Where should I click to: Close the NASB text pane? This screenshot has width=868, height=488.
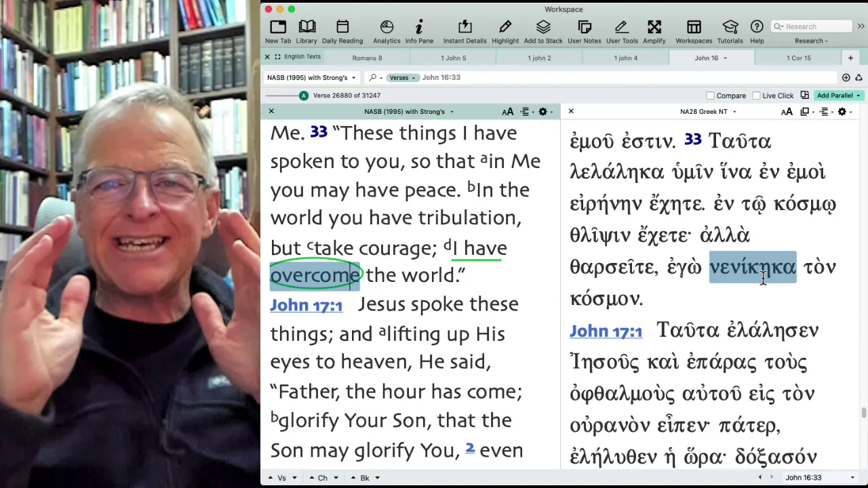271,111
